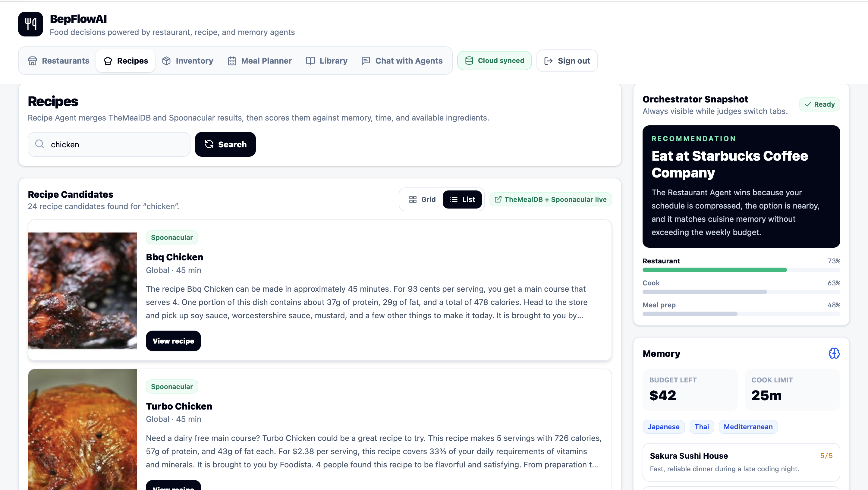This screenshot has height=490, width=868.
Task: Open the Restaurants tab
Action: point(58,61)
